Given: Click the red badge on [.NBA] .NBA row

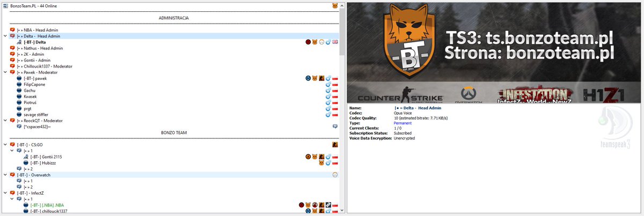Looking at the screenshot, I should coord(302,205).
